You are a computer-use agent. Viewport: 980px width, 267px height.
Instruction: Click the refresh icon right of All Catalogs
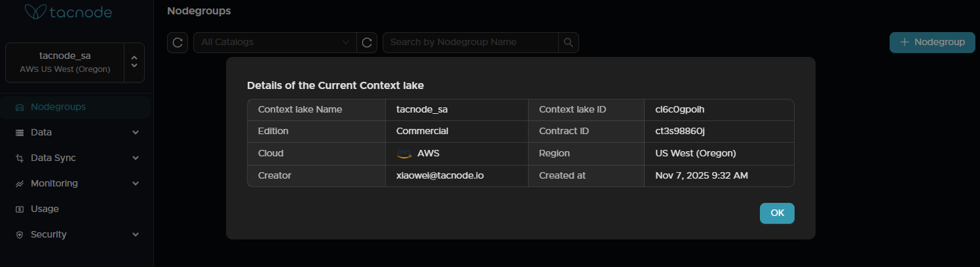click(x=367, y=43)
